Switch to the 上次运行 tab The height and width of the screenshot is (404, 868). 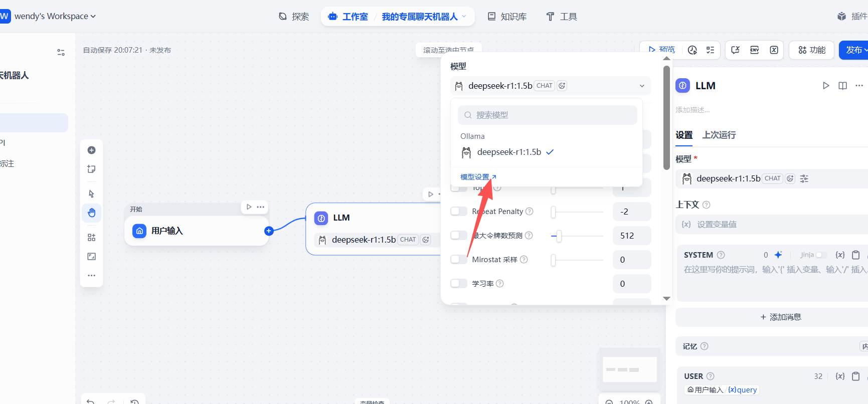[719, 135]
